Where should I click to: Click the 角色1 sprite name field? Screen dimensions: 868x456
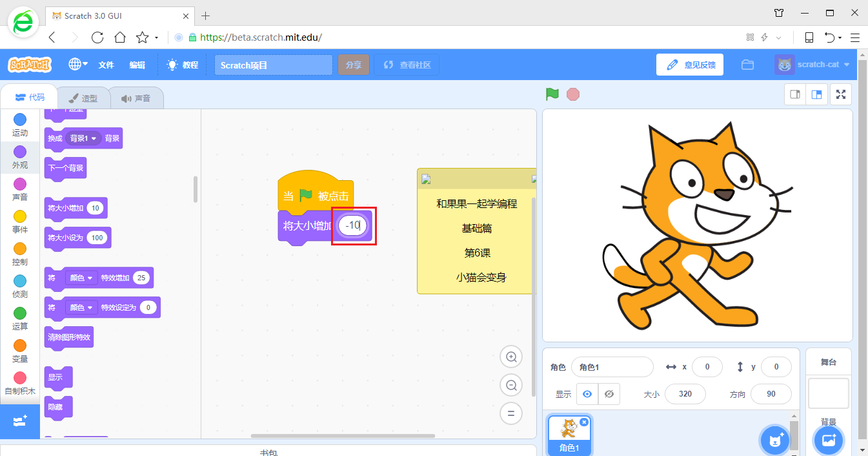click(x=612, y=367)
